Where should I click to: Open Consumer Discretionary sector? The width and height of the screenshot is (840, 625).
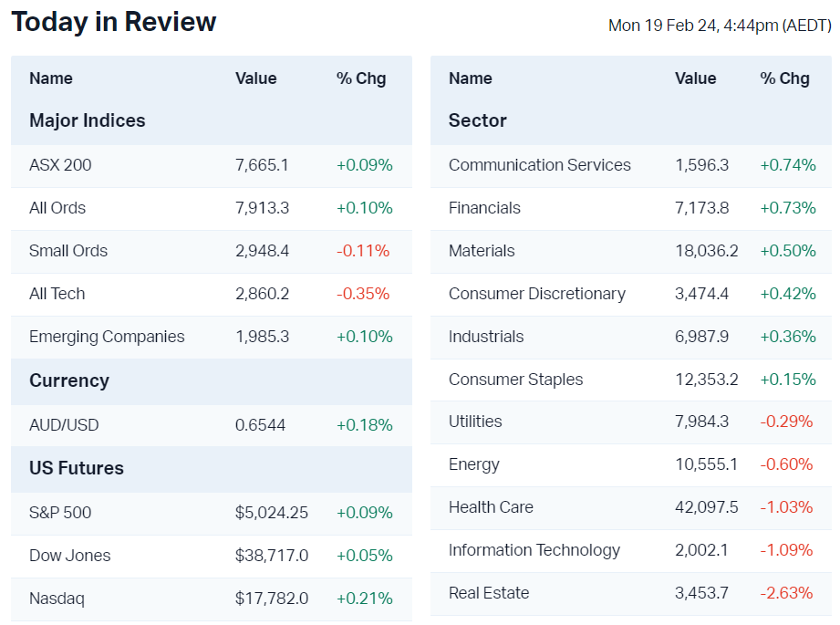[x=536, y=294]
